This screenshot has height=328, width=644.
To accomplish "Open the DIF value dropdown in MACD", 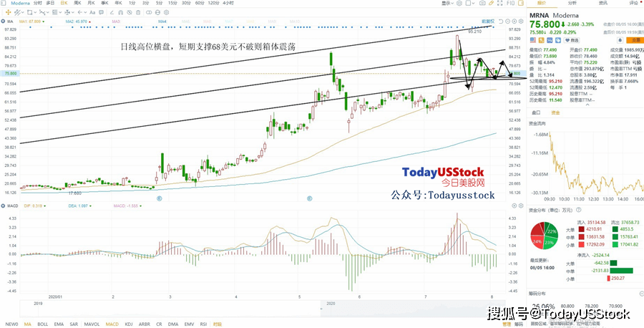I will click(x=44, y=206).
